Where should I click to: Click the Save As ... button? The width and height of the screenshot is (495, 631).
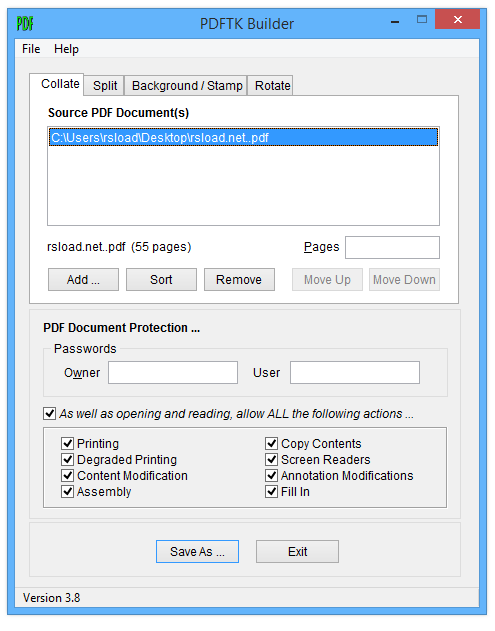(197, 552)
